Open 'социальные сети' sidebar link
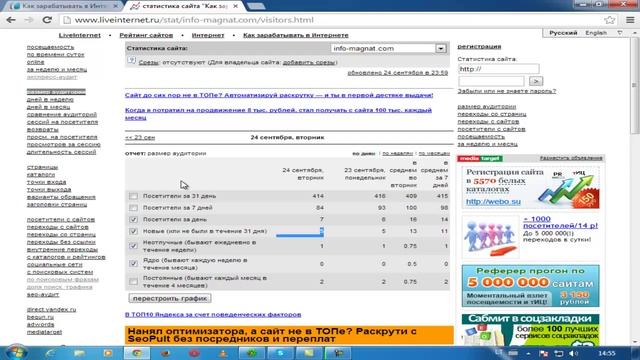The width and height of the screenshot is (640, 360). pyautogui.click(x=55, y=265)
